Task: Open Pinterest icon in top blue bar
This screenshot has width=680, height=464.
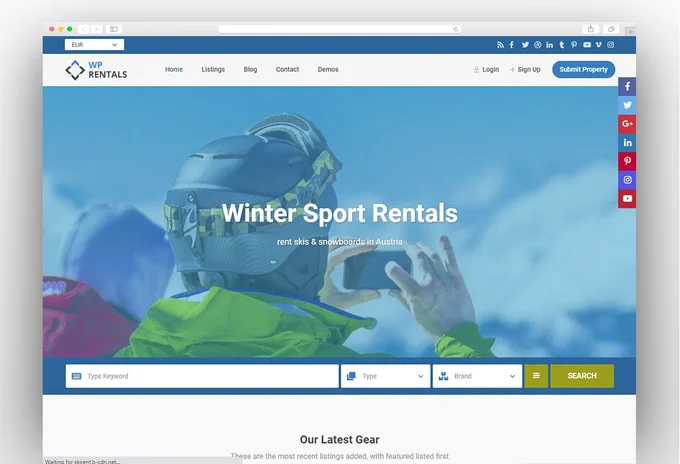Action: 574,45
